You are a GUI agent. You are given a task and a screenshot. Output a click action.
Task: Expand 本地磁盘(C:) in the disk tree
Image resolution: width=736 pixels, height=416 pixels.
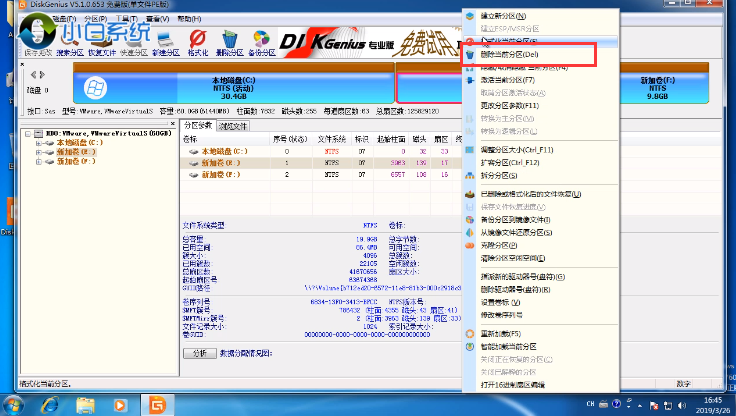(38, 143)
